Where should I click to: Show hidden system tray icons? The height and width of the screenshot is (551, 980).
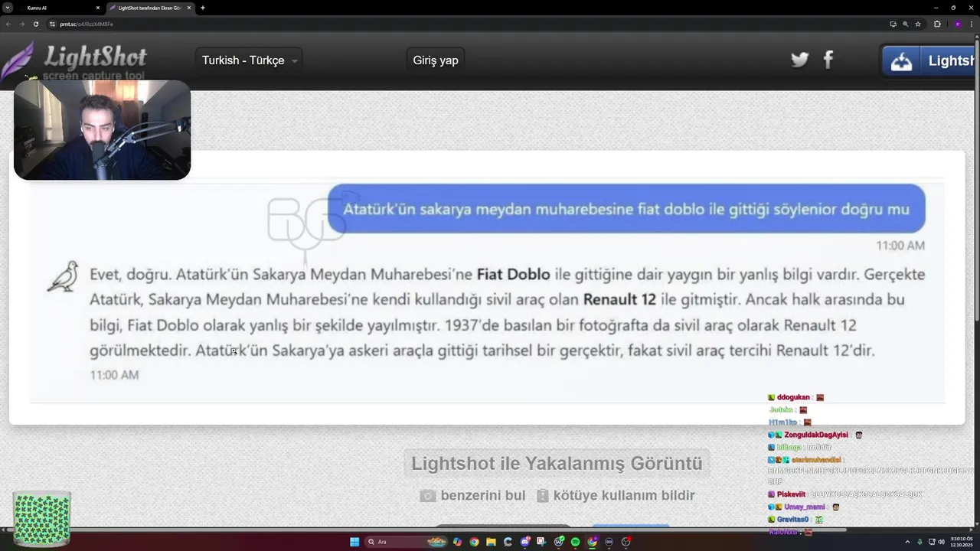[907, 542]
